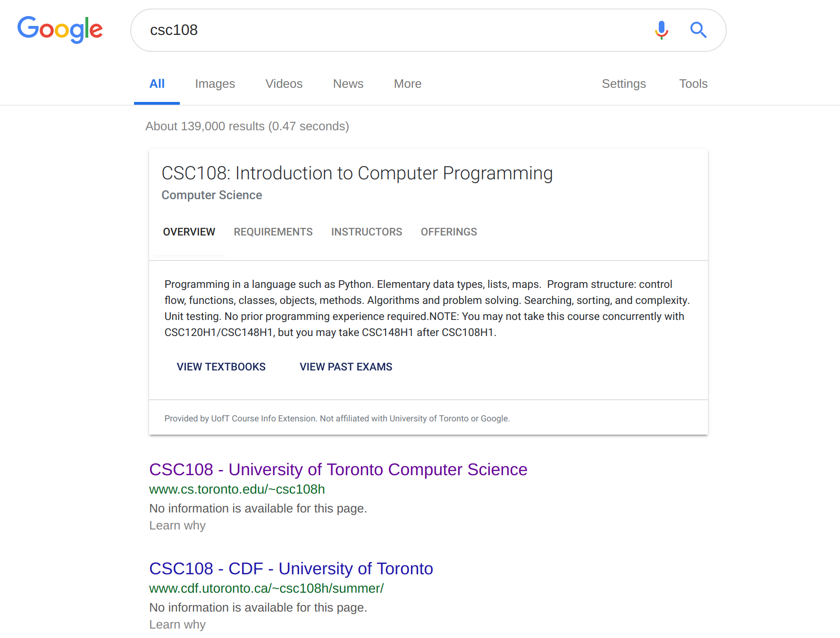The image size is (840, 638).
Task: Open CSC108 - University of Toronto Computer Science result
Action: [x=338, y=470]
